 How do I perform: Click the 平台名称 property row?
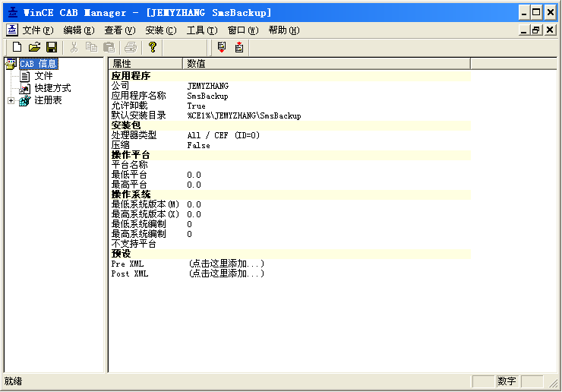point(289,165)
